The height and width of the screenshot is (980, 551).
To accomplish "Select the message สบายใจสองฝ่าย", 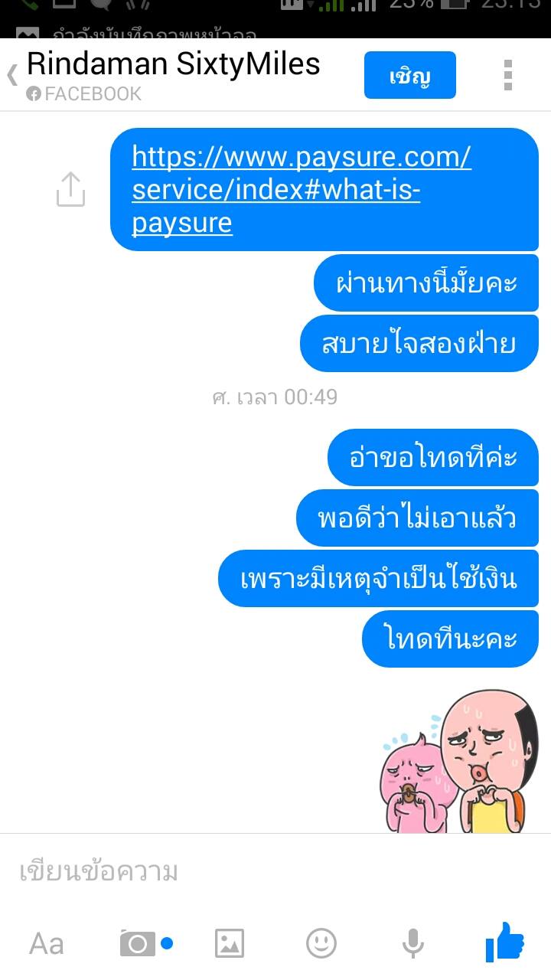I will [419, 343].
